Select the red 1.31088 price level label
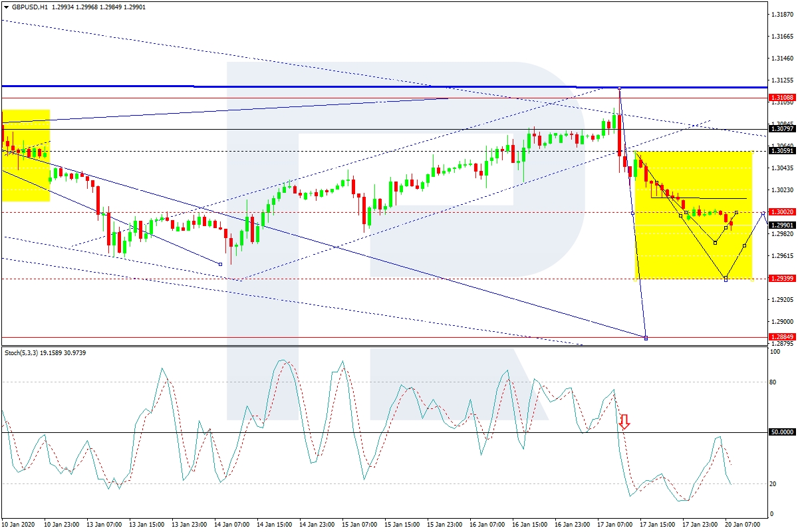The height and width of the screenshot is (532, 798). (782, 98)
